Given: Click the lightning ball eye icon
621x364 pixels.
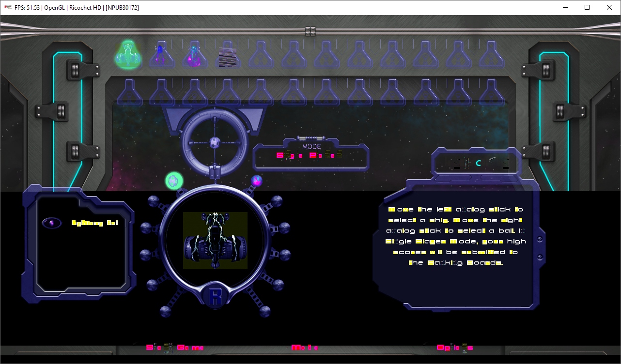Looking at the screenshot, I should pyautogui.click(x=52, y=223).
